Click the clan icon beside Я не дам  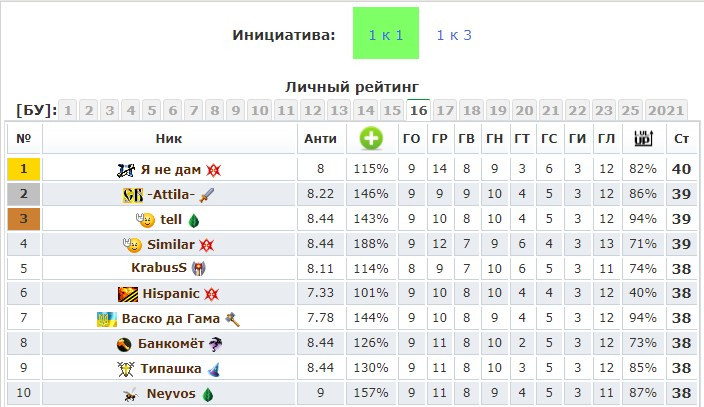pos(126,170)
